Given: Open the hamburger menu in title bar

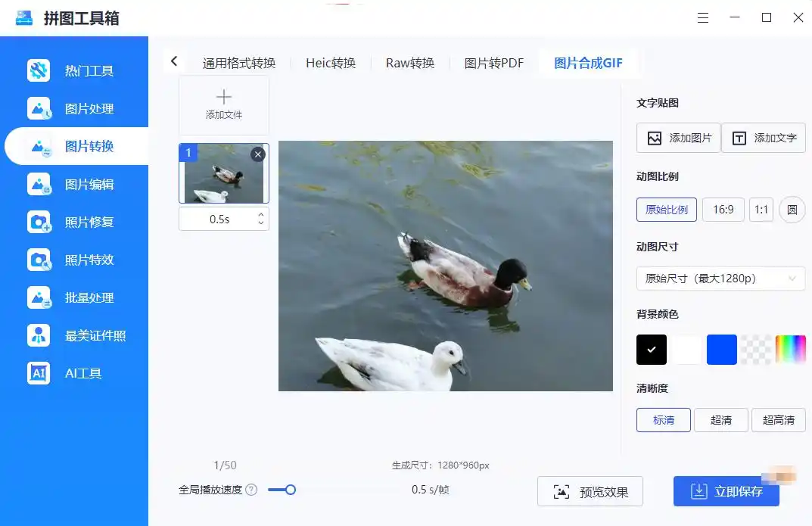Looking at the screenshot, I should [703, 18].
